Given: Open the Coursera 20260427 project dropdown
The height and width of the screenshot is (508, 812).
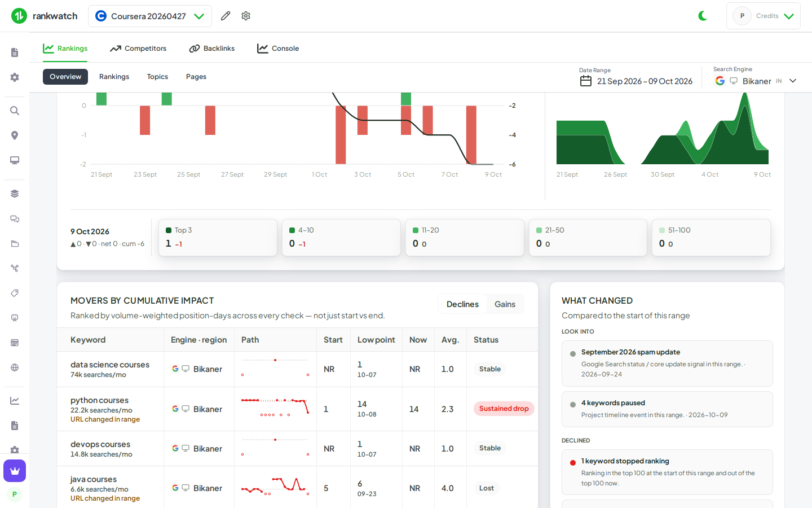Looking at the screenshot, I should tap(150, 16).
